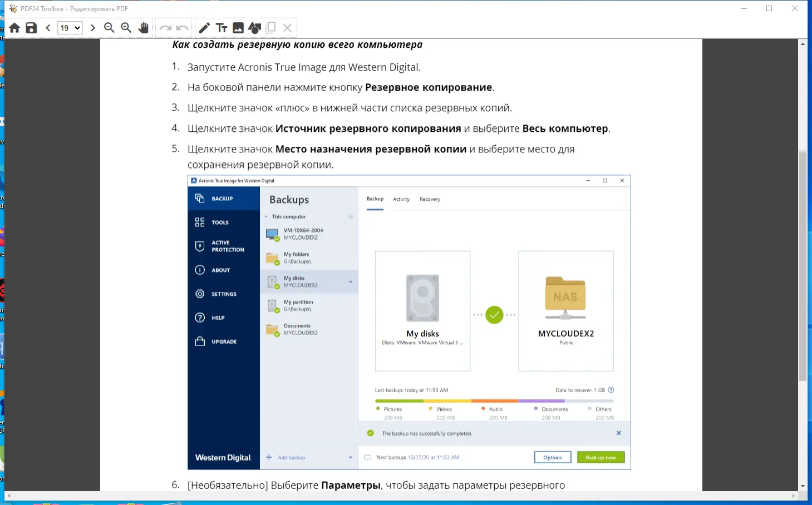Click the green Back up now button
This screenshot has width=812, height=505.
[601, 457]
